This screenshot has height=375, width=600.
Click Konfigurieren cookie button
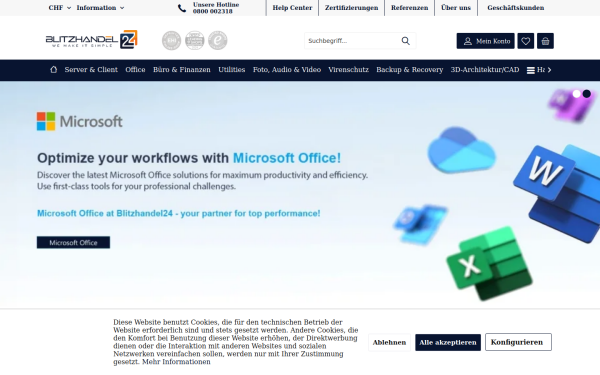518,342
